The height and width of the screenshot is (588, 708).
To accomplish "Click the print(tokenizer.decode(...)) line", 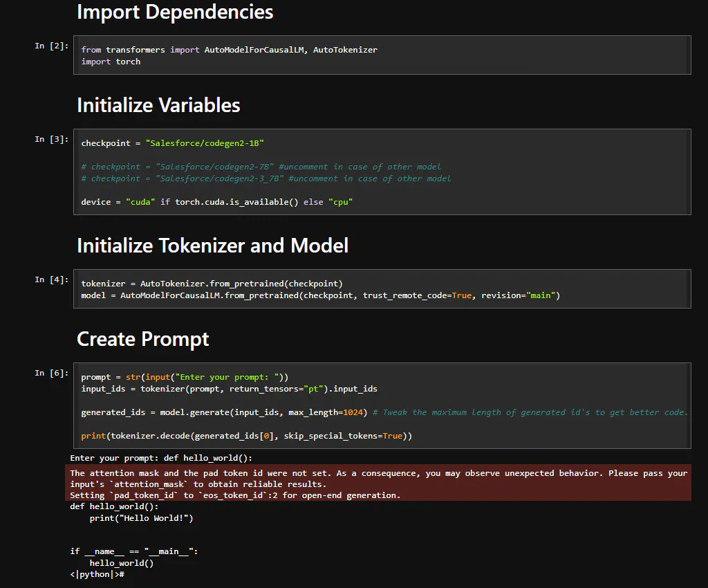I will (x=247, y=436).
